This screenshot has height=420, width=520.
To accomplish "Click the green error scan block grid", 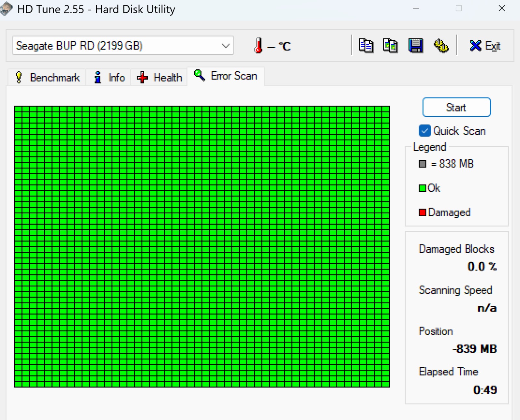I will tap(202, 247).
